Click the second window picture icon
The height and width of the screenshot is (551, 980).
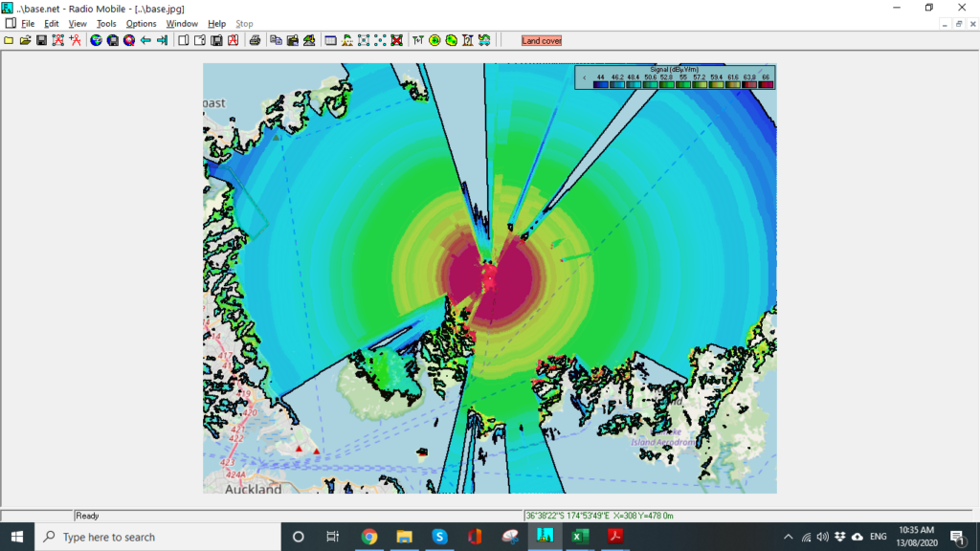200,40
